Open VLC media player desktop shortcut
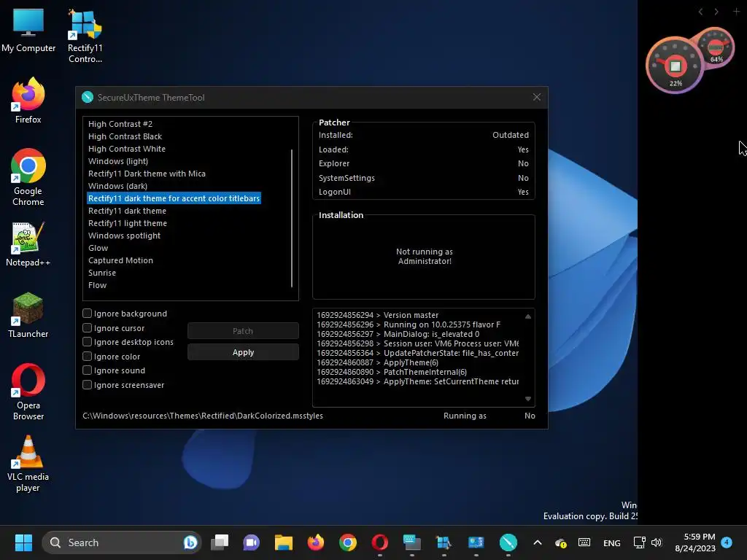 (x=28, y=463)
